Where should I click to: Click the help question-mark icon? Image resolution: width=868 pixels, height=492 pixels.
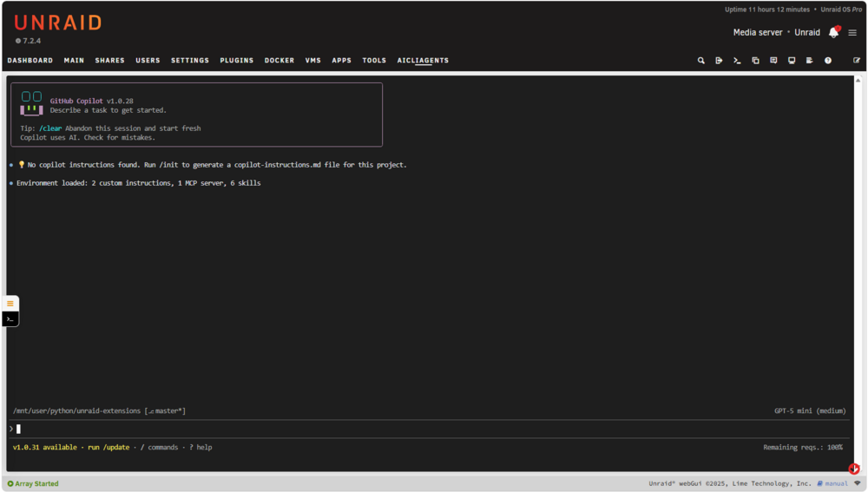pos(827,61)
